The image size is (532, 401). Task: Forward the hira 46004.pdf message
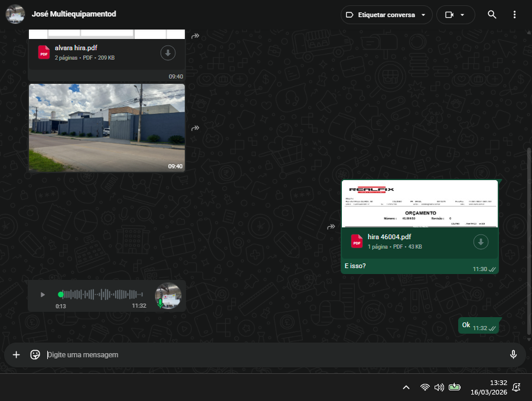331,227
